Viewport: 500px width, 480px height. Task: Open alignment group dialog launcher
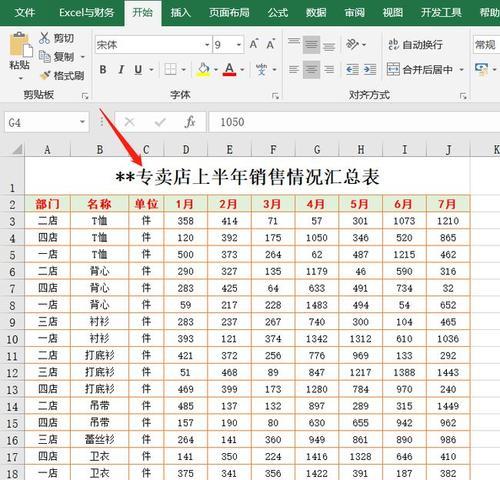click(x=463, y=96)
